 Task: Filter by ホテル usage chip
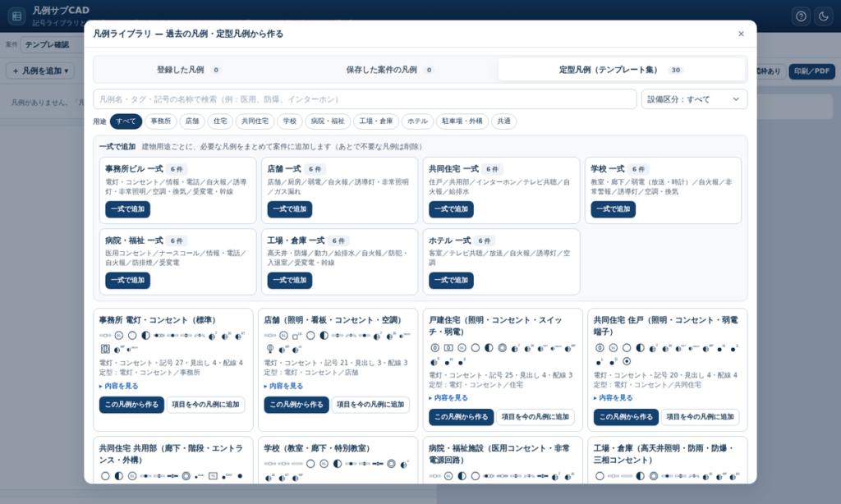click(x=417, y=121)
